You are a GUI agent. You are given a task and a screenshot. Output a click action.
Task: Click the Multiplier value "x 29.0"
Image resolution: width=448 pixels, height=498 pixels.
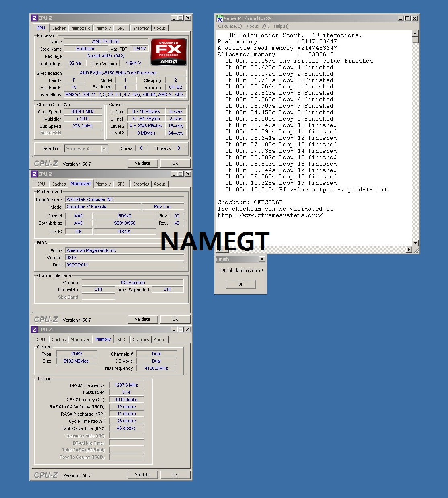tap(83, 119)
